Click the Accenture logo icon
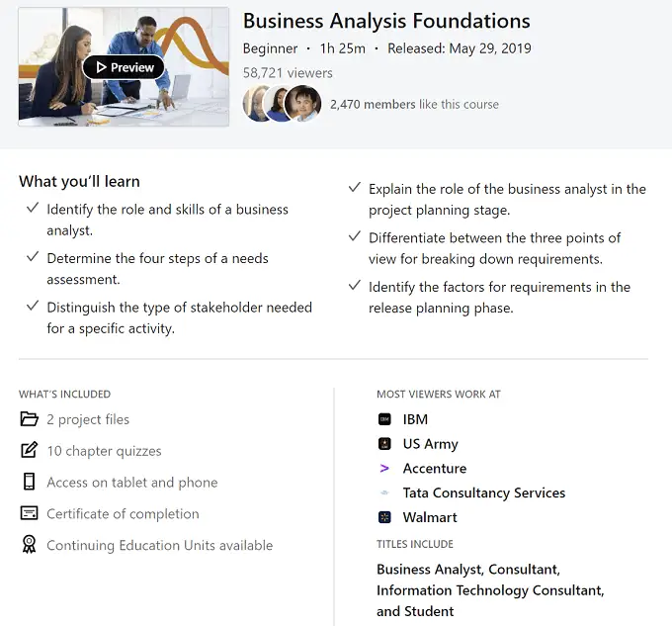 pos(384,469)
